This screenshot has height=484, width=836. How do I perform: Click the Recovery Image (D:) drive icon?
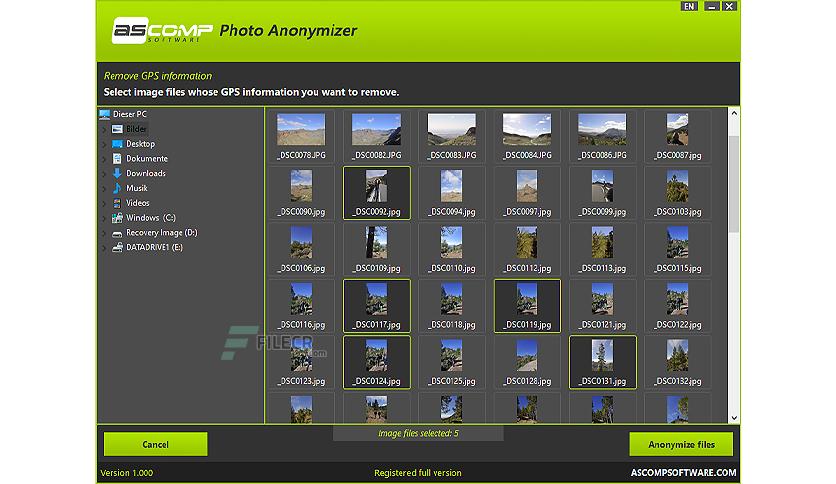117,233
